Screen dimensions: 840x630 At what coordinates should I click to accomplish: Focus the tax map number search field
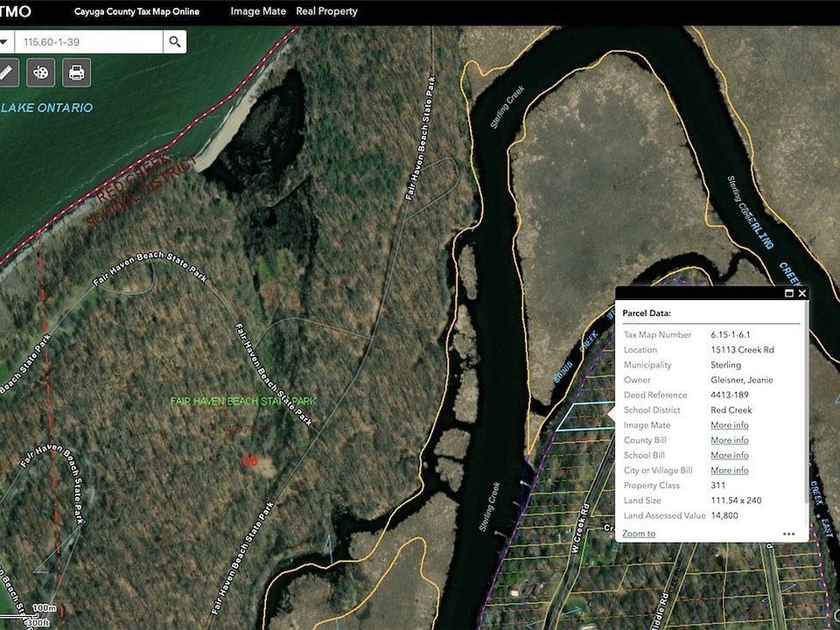[x=89, y=42]
